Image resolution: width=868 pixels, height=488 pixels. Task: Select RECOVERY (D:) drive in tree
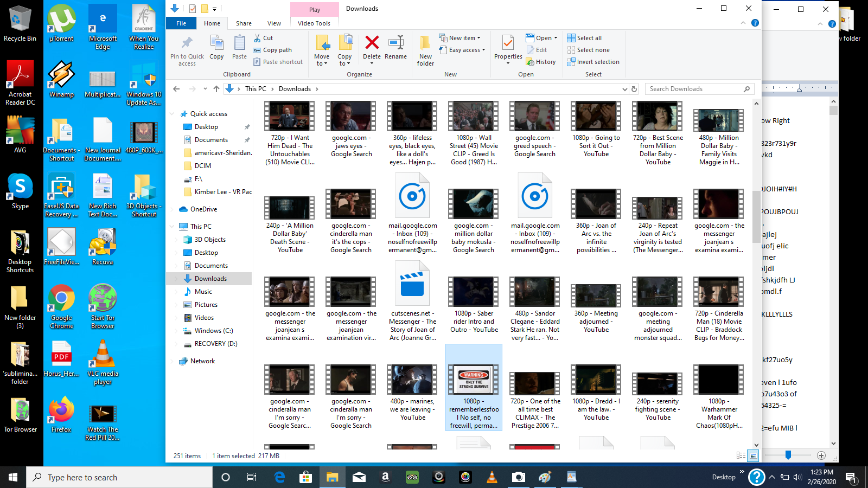[x=216, y=344]
